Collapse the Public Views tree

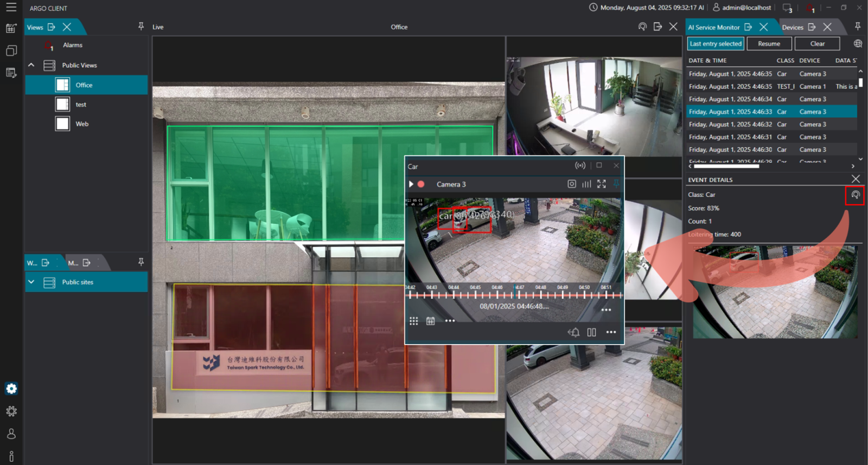click(x=31, y=65)
